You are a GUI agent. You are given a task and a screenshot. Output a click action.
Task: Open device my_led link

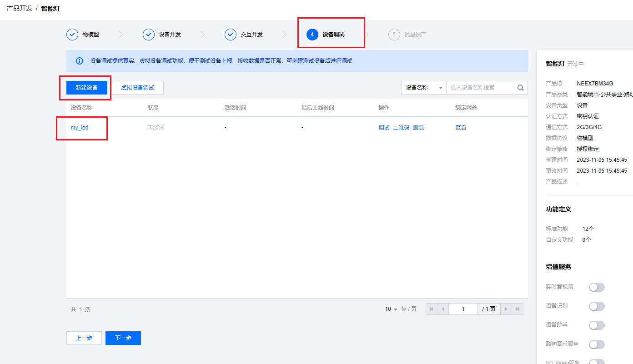coord(80,128)
